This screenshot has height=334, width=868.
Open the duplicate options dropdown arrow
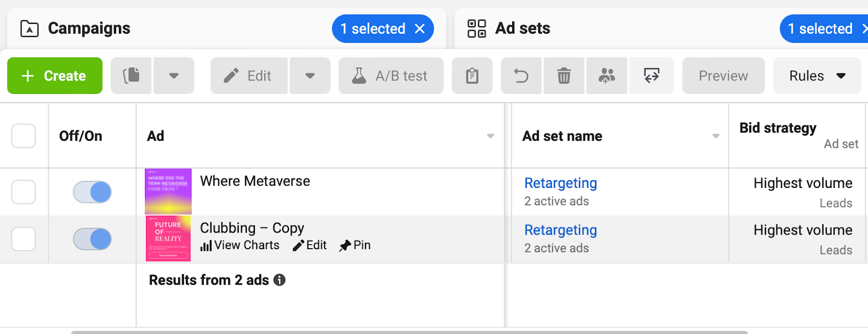click(x=174, y=75)
